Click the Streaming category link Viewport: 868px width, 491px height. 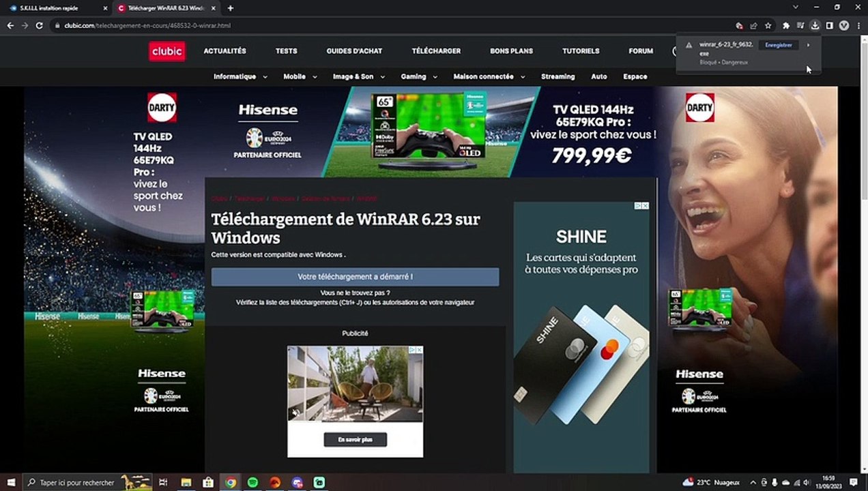pos(558,76)
